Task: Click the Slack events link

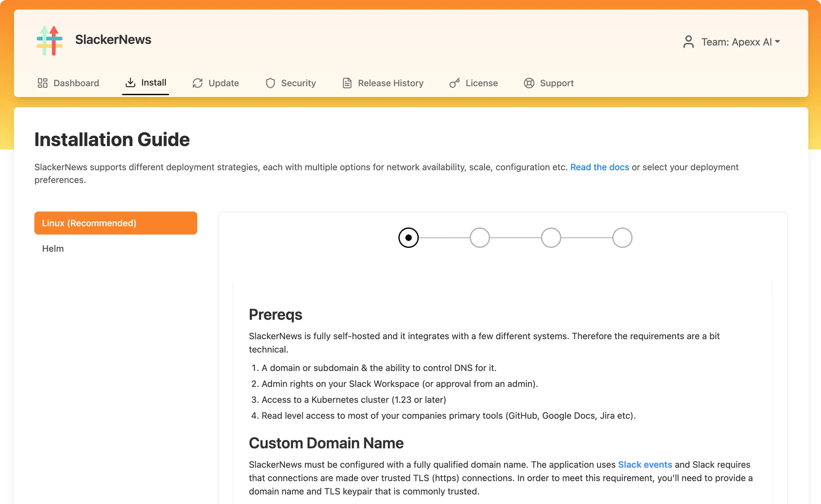Action: tap(644, 464)
